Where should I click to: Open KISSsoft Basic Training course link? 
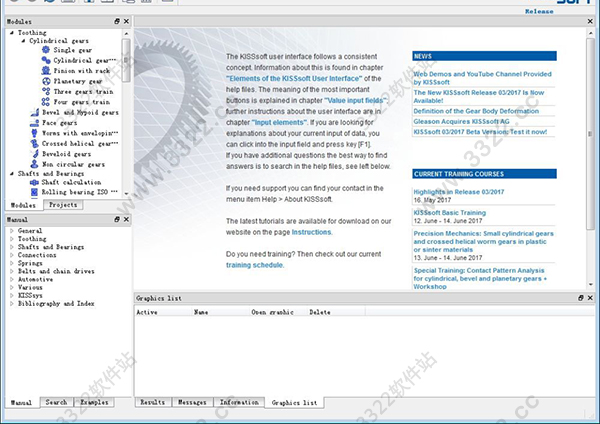point(450,213)
